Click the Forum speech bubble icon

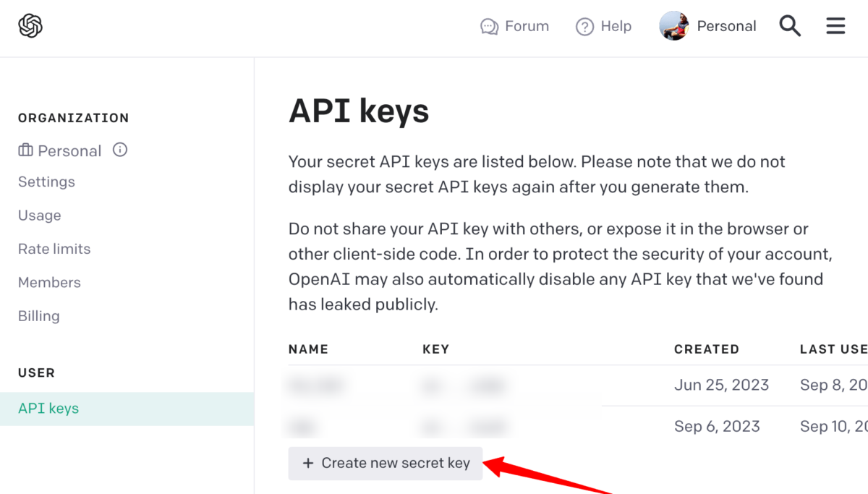coord(490,26)
